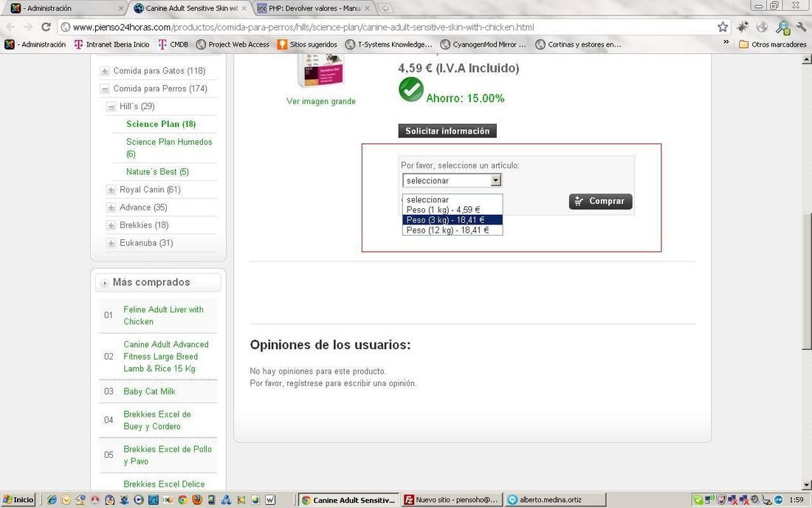Open Sitios sugeridos bookmark
The width and height of the screenshot is (812, 508).
coord(308,44)
